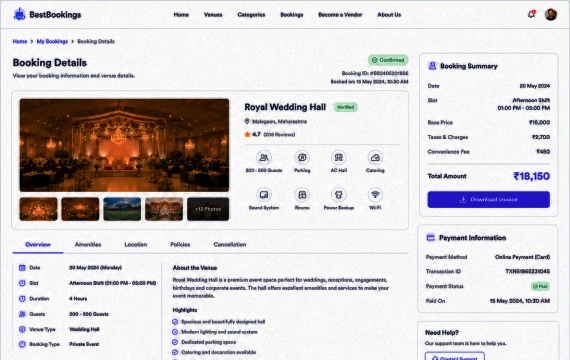Switch to the Policies tab
The height and width of the screenshot is (360, 570).
[180, 244]
